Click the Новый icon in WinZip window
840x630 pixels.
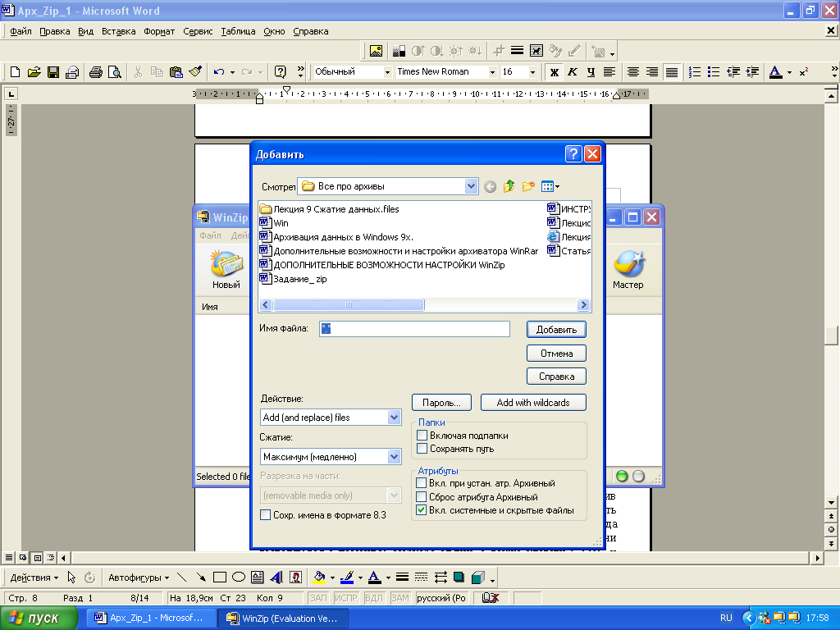(226, 269)
